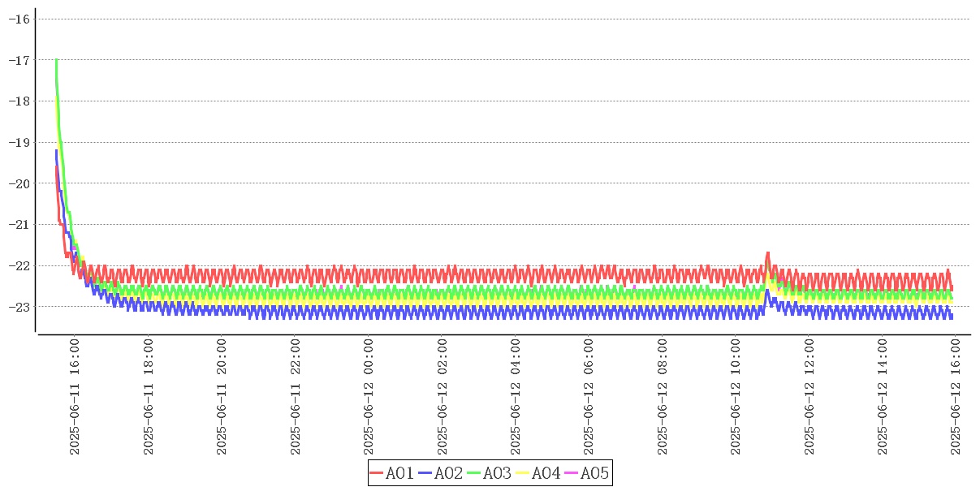Toggle the A01 series legend label

(x=400, y=473)
